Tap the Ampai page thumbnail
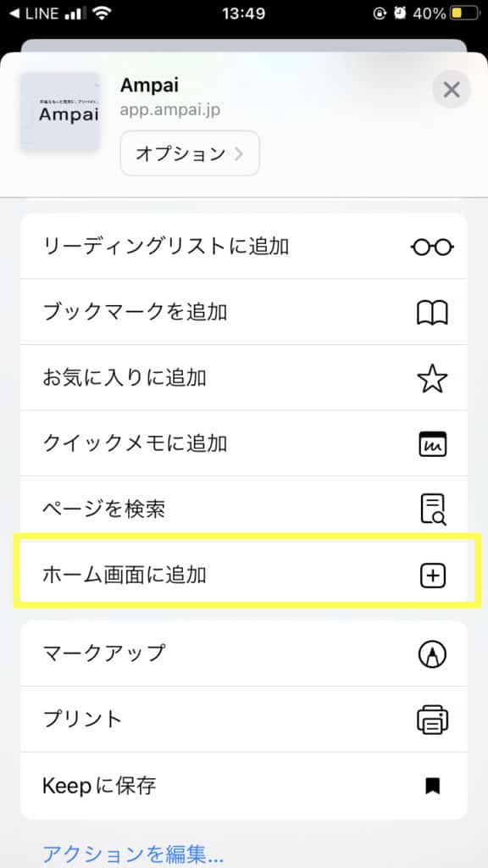This screenshot has width=488, height=868. coord(60,112)
